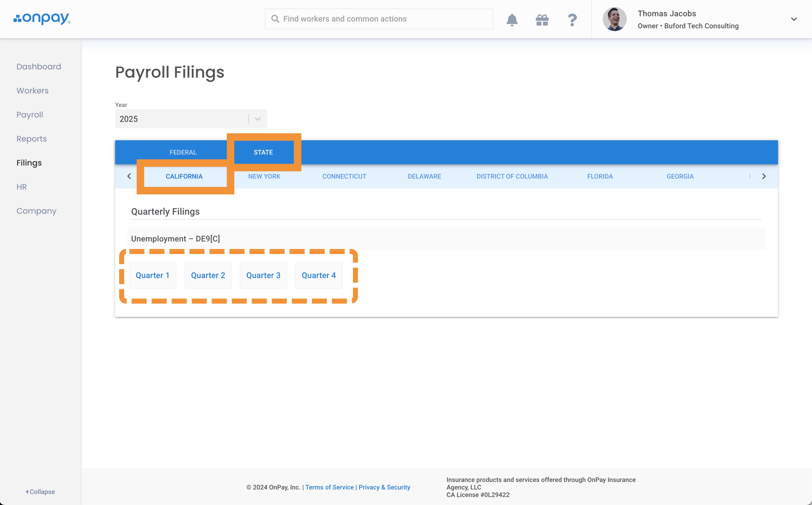
Task: Open Company in sidebar
Action: [x=36, y=211]
